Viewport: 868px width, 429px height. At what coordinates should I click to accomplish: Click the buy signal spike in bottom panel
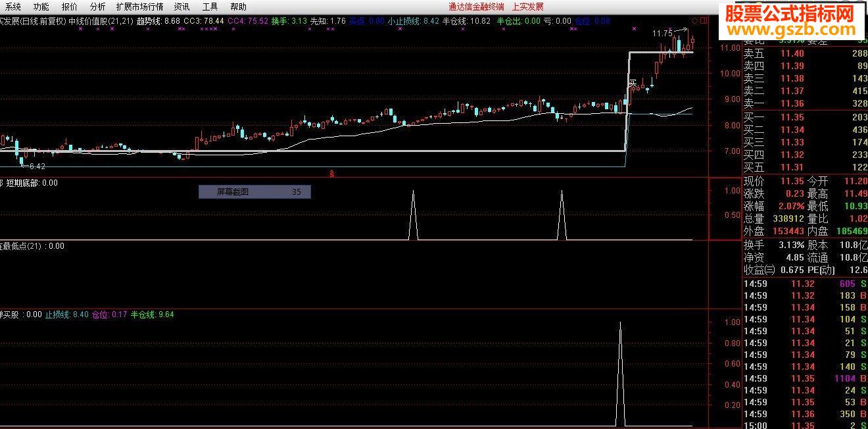[619, 374]
